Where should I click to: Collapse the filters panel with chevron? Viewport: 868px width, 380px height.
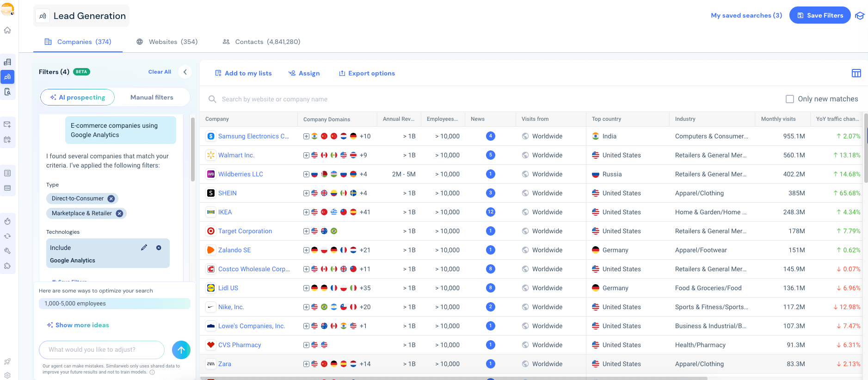[185, 72]
